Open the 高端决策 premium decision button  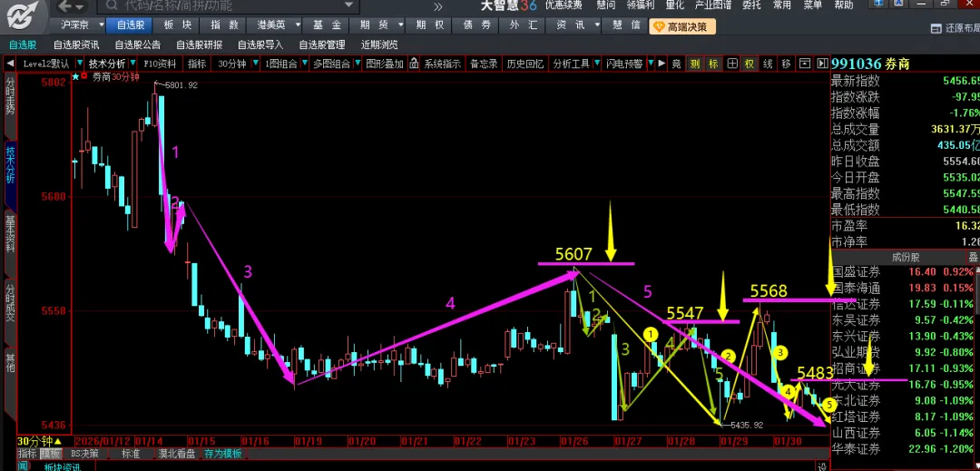pyautogui.click(x=682, y=26)
